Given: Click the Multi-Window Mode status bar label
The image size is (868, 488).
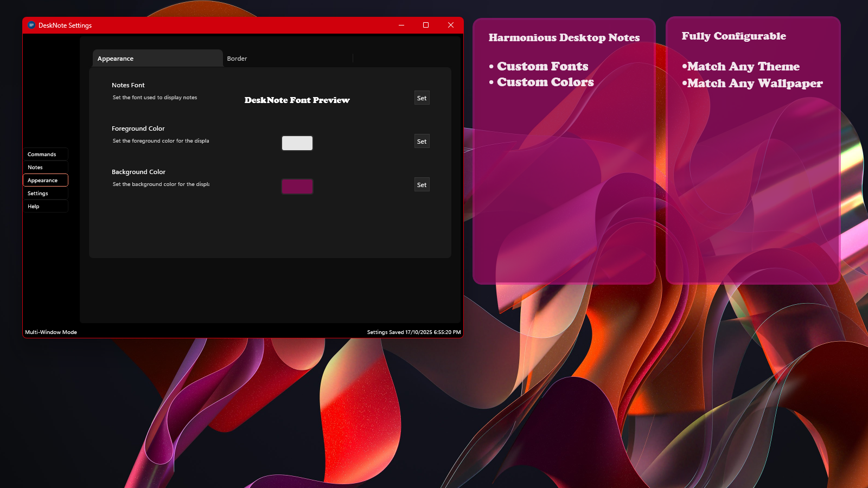Looking at the screenshot, I should (50, 332).
